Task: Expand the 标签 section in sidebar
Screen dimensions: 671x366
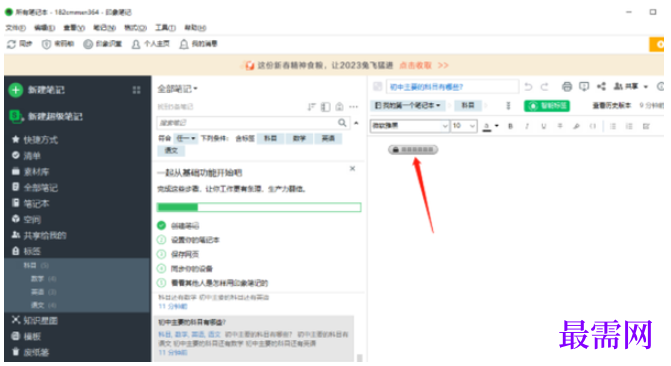Action: point(26,251)
